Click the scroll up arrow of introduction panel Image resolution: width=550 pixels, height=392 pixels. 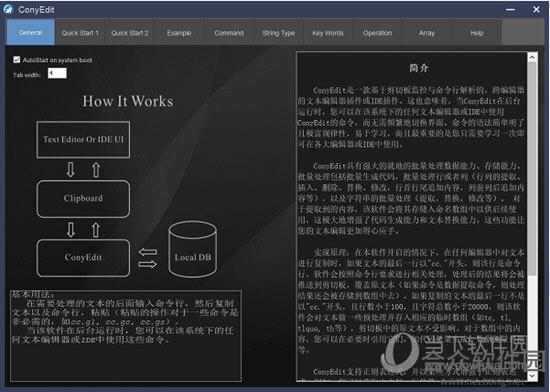[x=532, y=57]
